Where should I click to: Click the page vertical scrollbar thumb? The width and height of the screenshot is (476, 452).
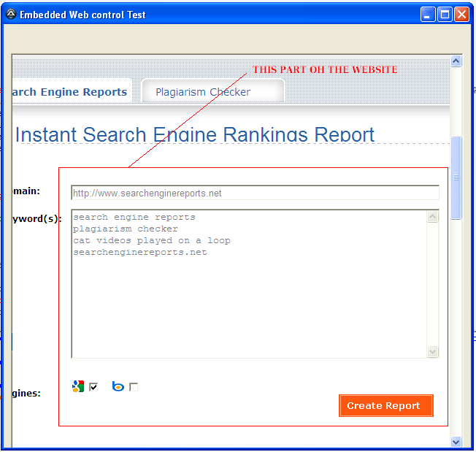(x=456, y=177)
